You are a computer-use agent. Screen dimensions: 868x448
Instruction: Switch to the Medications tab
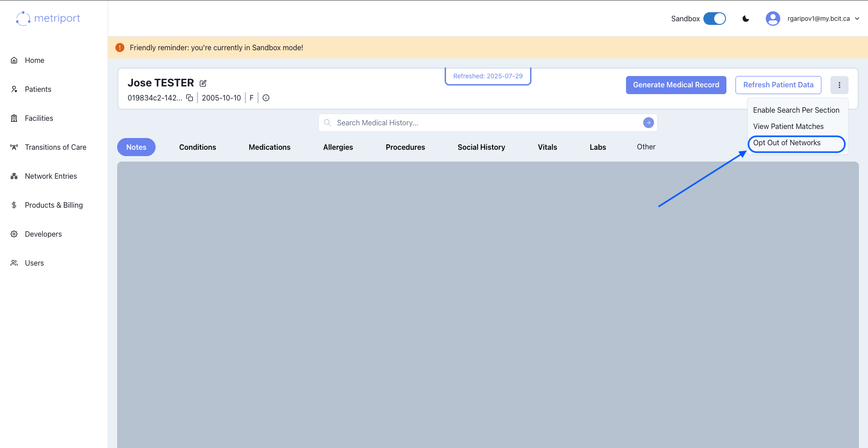click(x=269, y=147)
